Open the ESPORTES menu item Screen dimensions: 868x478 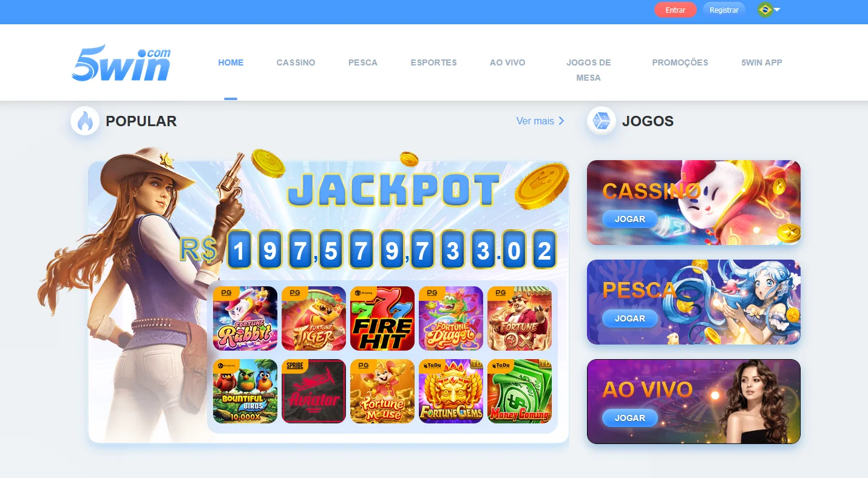point(433,62)
